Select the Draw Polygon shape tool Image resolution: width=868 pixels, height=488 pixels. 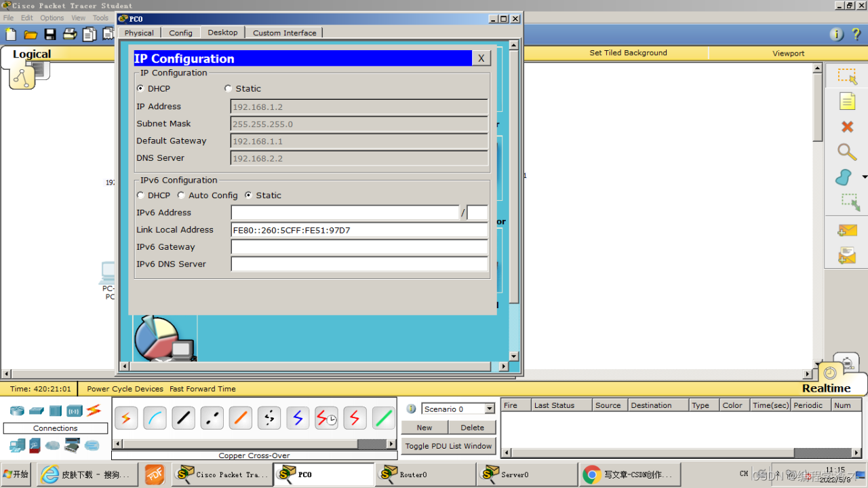click(844, 177)
